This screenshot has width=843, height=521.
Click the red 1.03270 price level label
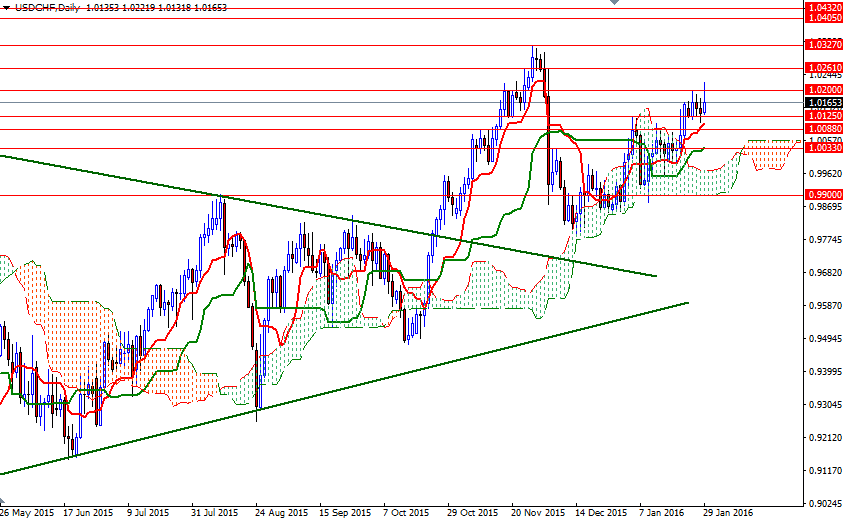(824, 45)
